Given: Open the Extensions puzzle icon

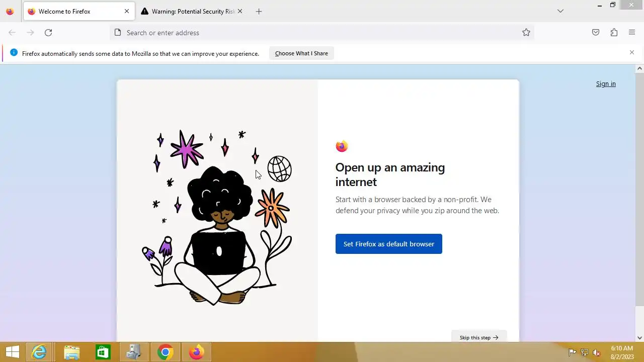Looking at the screenshot, I should [x=614, y=33].
